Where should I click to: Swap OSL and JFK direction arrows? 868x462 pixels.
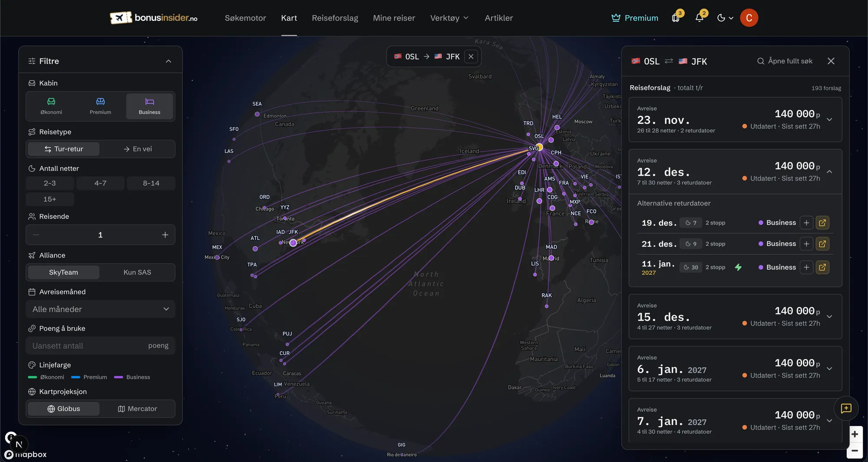[x=669, y=61]
